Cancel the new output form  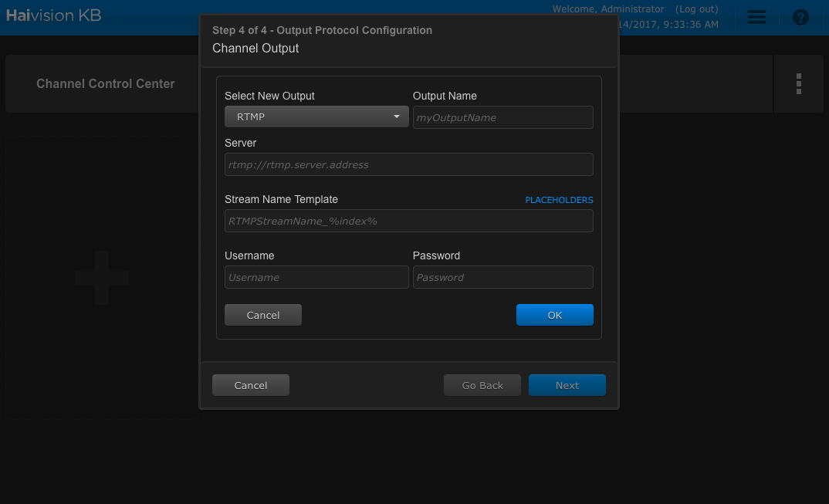click(x=262, y=315)
